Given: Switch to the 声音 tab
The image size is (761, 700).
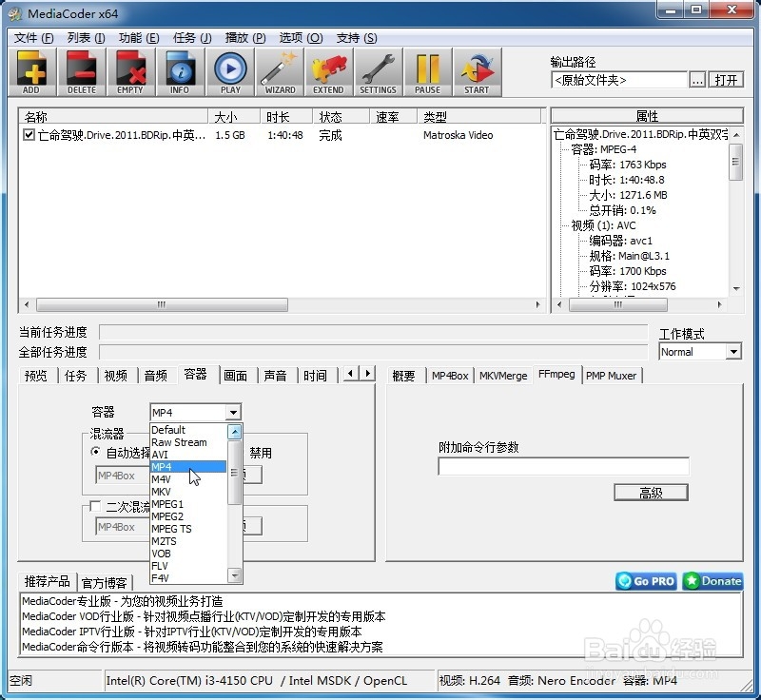Looking at the screenshot, I should (x=275, y=376).
